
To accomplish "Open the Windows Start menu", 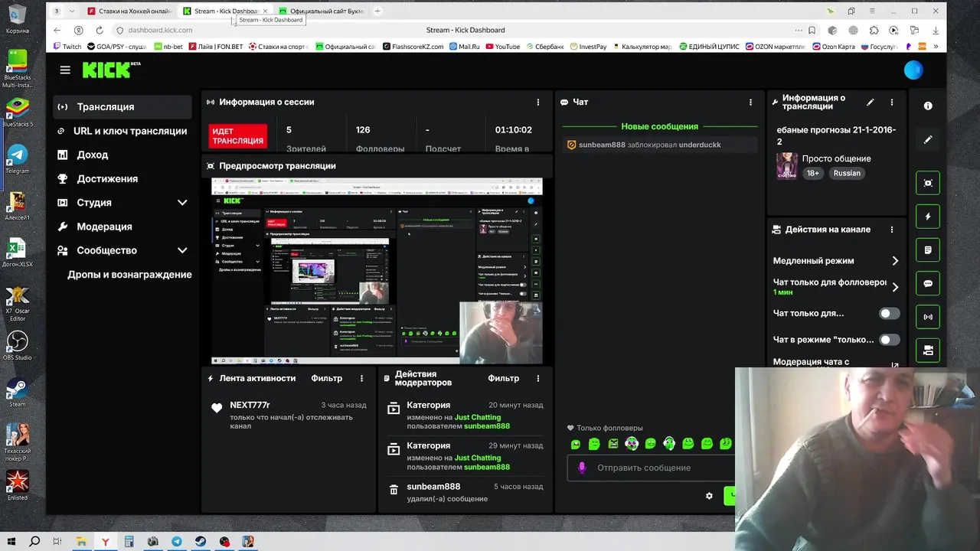I will 11,541.
